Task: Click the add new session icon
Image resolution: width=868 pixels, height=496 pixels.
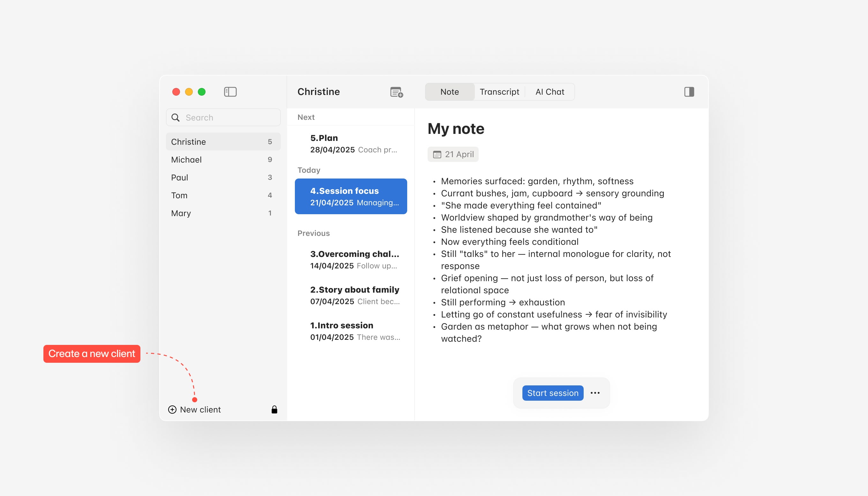Action: coord(396,92)
